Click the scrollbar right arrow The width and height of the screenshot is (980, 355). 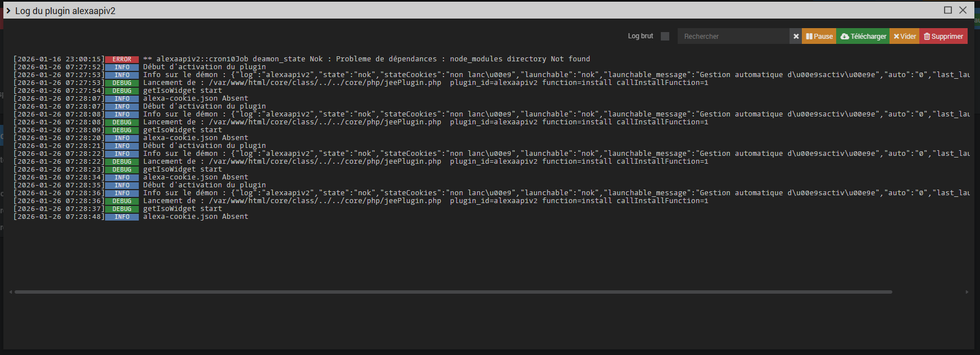click(967, 292)
